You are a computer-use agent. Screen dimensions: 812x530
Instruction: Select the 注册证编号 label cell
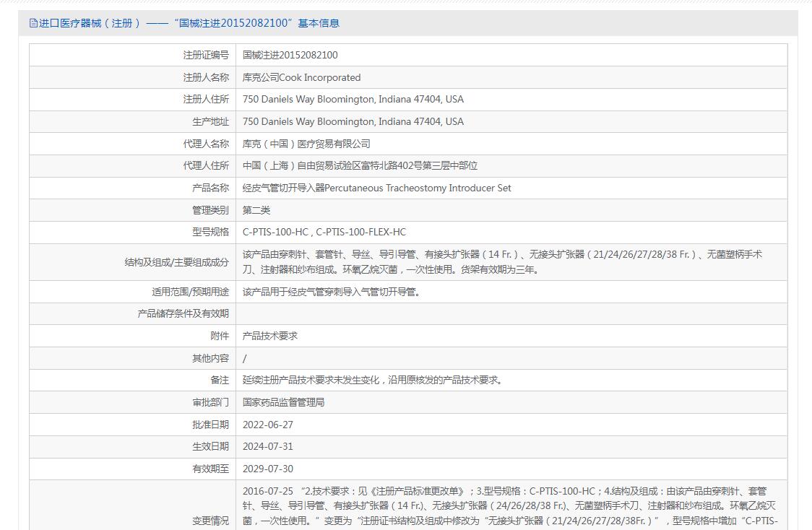click(x=206, y=55)
